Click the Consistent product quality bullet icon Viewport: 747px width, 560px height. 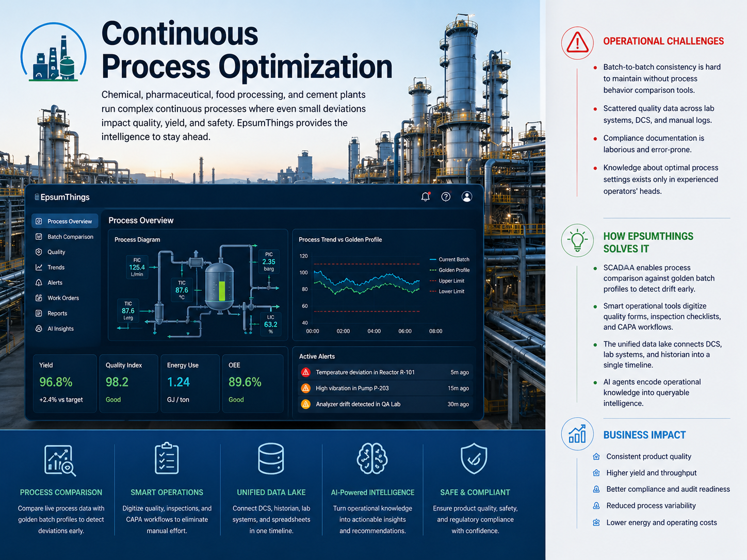click(596, 456)
